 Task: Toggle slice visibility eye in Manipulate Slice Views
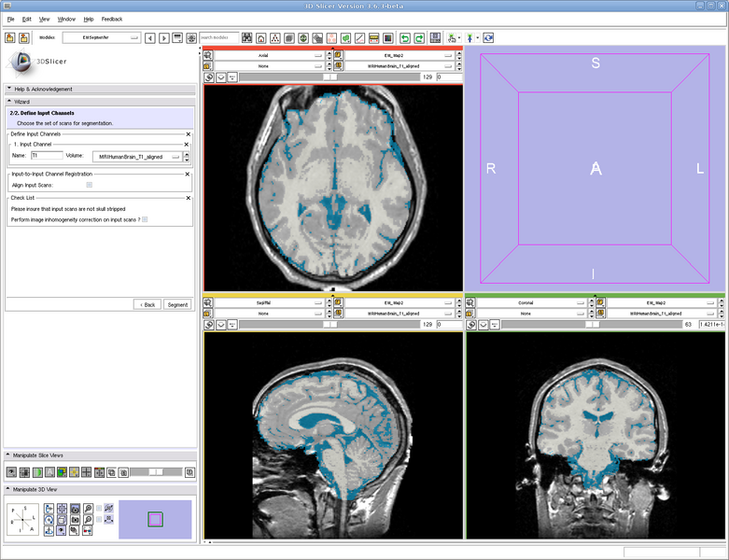point(11,472)
